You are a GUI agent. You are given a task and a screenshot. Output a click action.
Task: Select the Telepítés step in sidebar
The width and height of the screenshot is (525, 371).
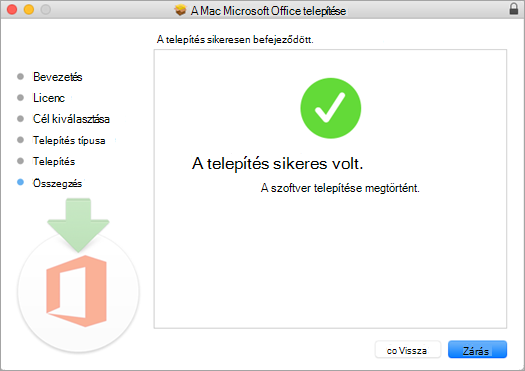54,161
